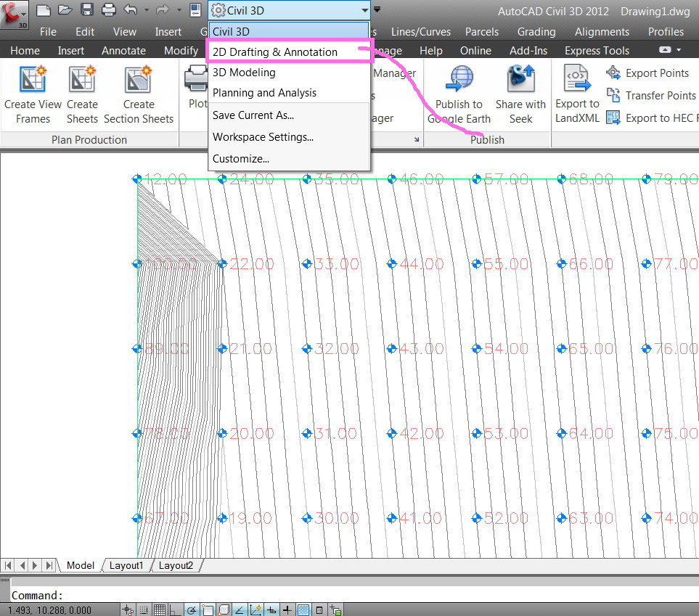Click the Export to HEC RAS icon

(613, 118)
